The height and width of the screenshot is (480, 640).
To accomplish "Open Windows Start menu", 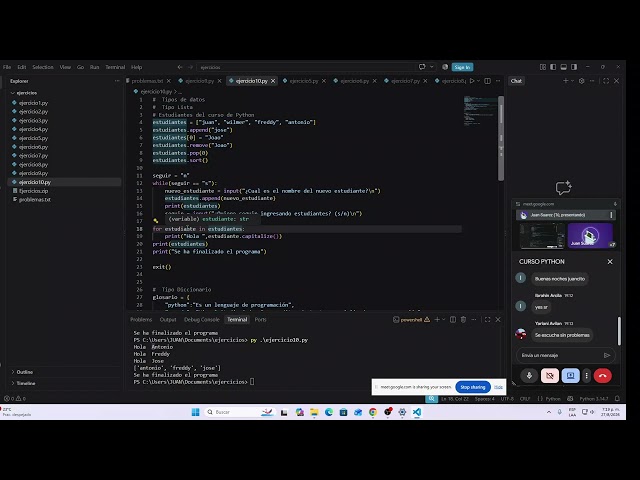I will (196, 412).
